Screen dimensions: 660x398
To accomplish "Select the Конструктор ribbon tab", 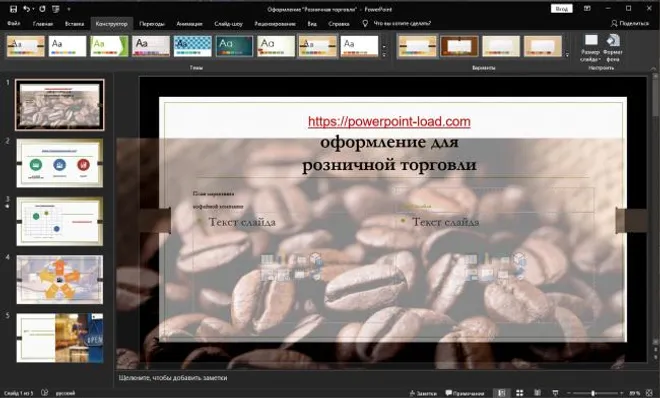I will 112,24.
